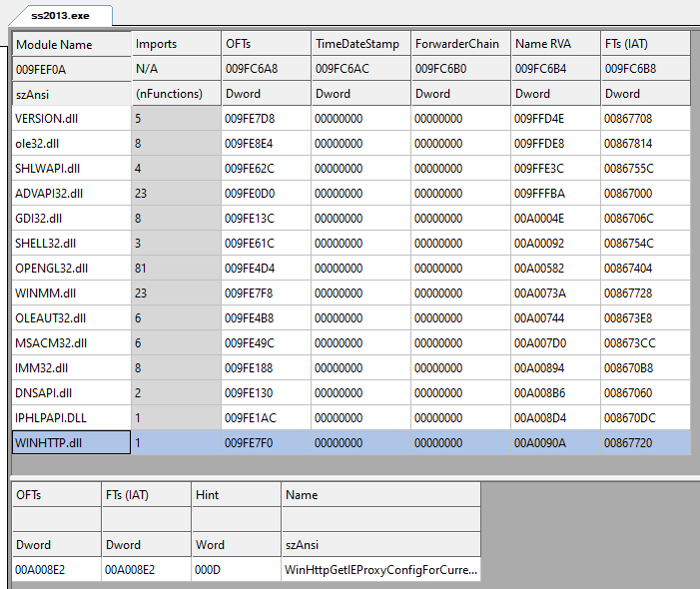
Task: Select the WINHTTP.dll module cell
Action: tap(72, 442)
